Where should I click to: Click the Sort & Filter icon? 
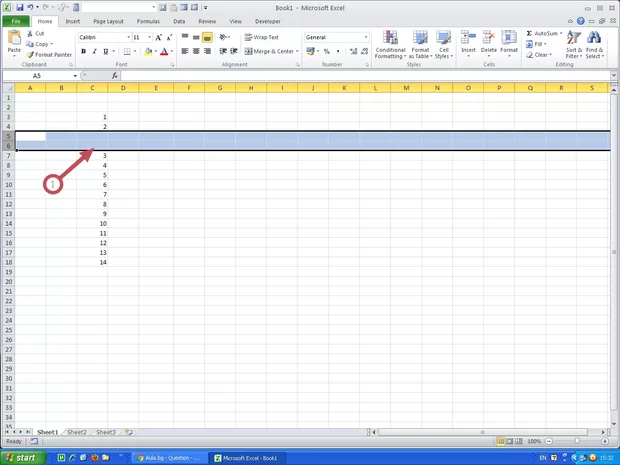tap(573, 38)
